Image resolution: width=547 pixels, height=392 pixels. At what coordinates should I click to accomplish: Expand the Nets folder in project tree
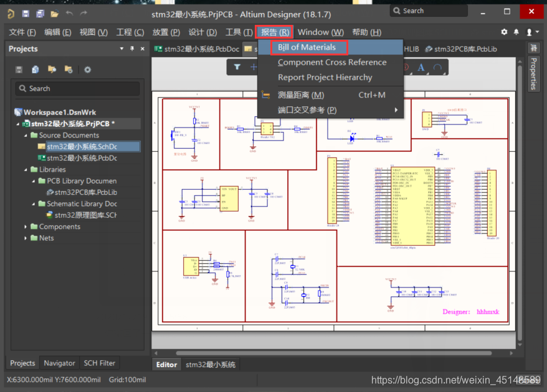[x=26, y=238]
